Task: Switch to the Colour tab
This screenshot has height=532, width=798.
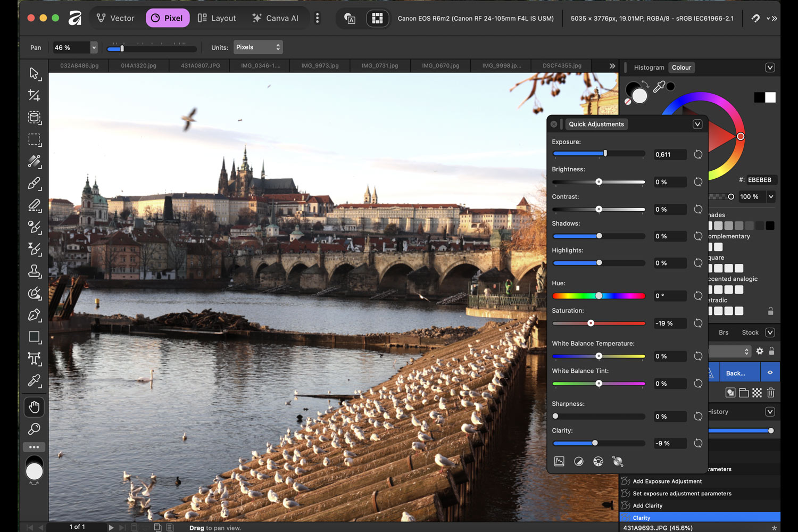Action: pyautogui.click(x=681, y=67)
